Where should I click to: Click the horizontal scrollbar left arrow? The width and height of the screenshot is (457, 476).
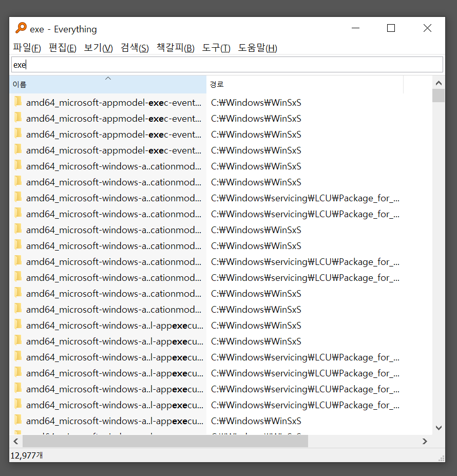(16, 442)
